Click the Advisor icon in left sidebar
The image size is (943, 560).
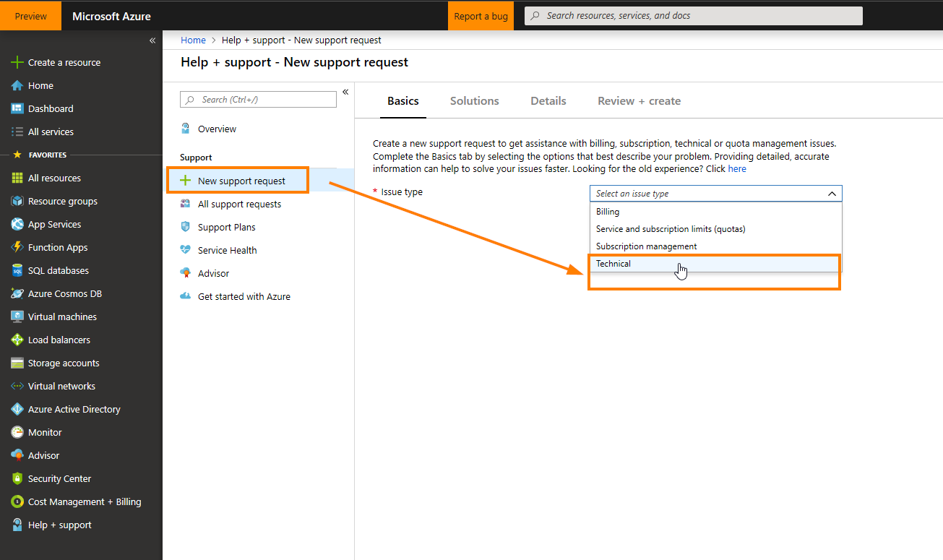[x=17, y=456]
